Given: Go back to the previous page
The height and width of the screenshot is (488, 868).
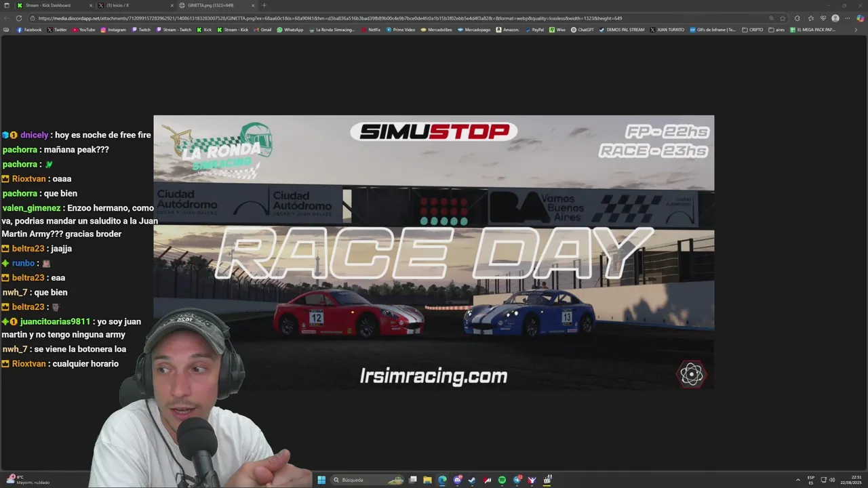Looking at the screenshot, I should 6,18.
